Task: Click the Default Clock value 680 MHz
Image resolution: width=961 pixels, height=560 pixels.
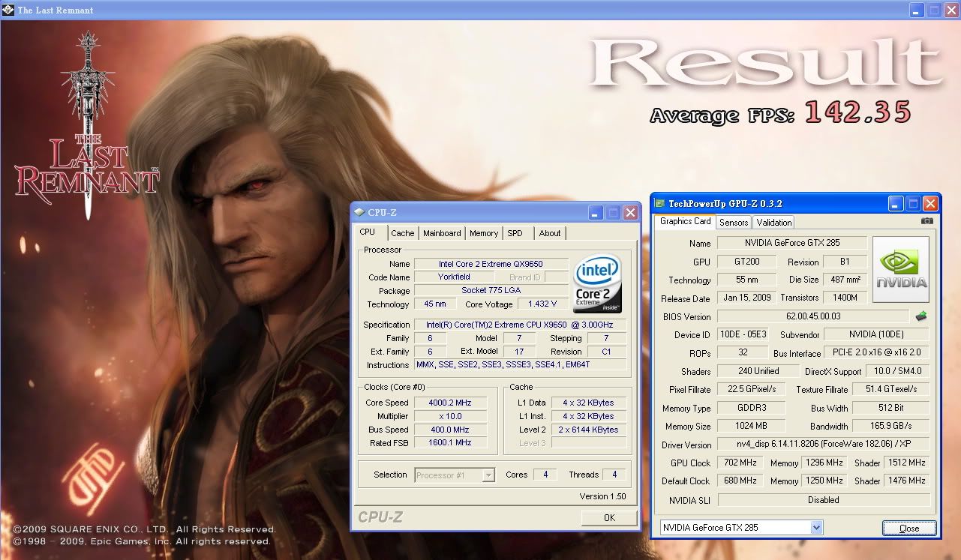Action: [x=740, y=481]
